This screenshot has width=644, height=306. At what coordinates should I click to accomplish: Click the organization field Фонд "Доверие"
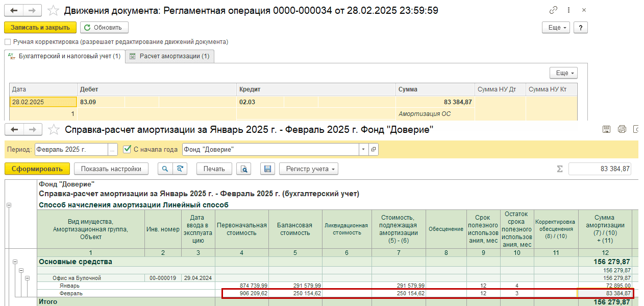coord(271,150)
